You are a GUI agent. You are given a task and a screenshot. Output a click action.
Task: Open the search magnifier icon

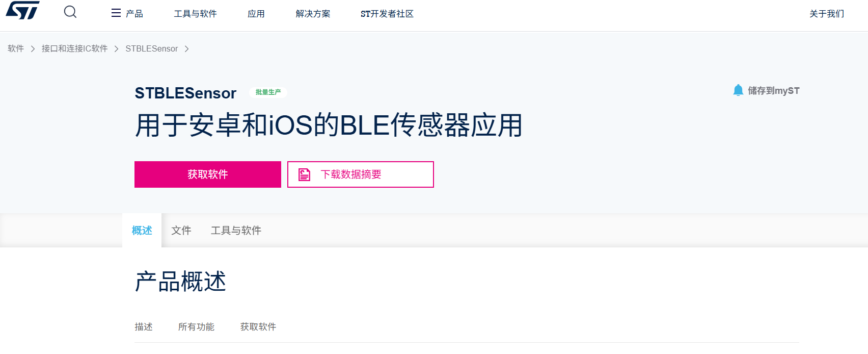70,11
